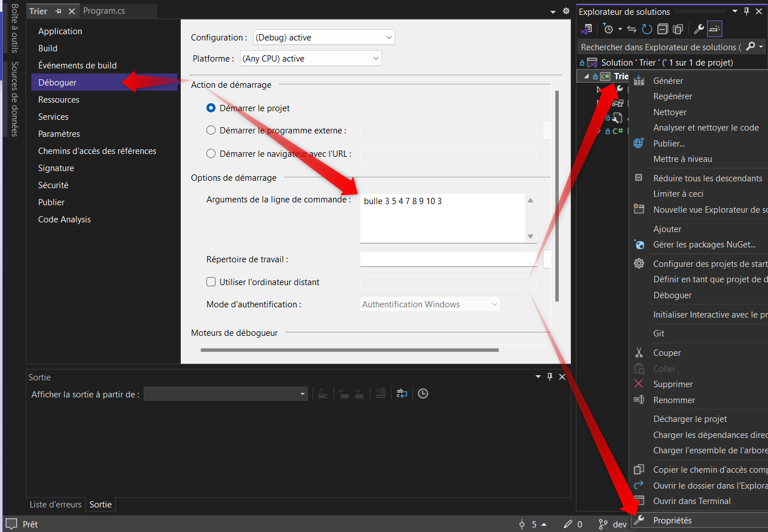Open the Platforme dropdown
768x532 pixels.
point(311,59)
